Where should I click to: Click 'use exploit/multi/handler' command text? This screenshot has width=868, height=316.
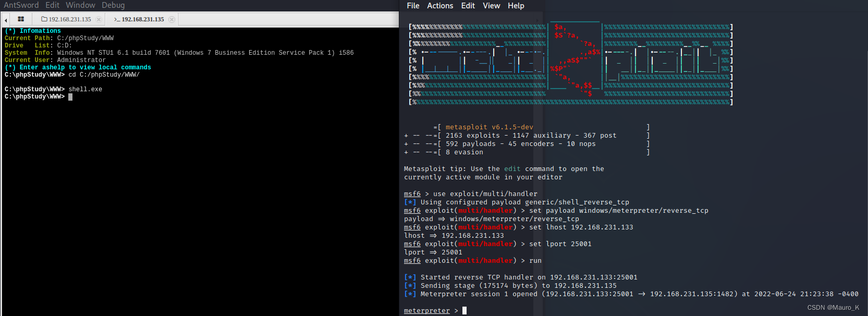click(x=485, y=194)
